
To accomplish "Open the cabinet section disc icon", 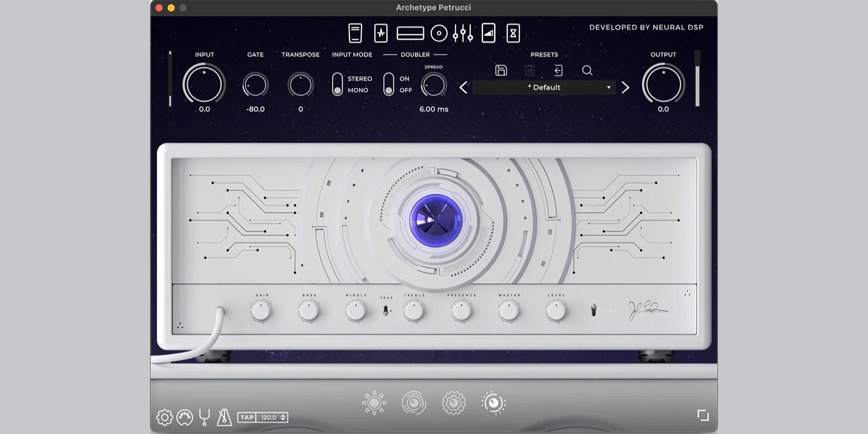I will [439, 33].
